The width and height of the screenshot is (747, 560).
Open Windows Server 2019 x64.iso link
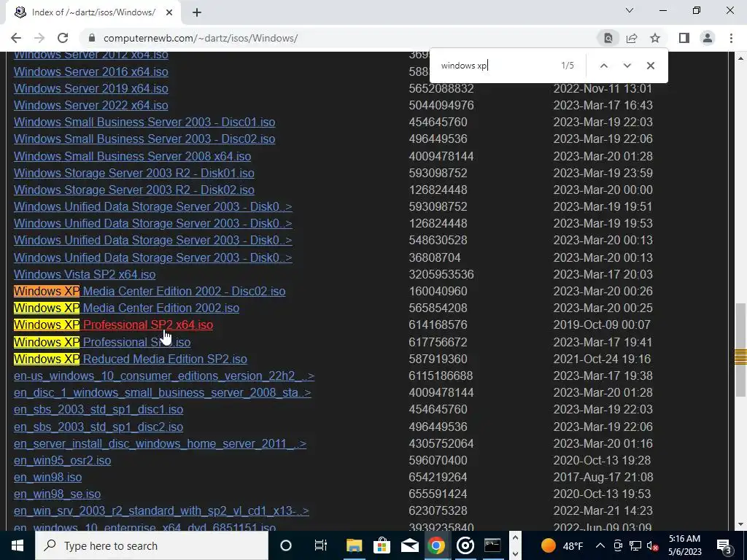91,88
